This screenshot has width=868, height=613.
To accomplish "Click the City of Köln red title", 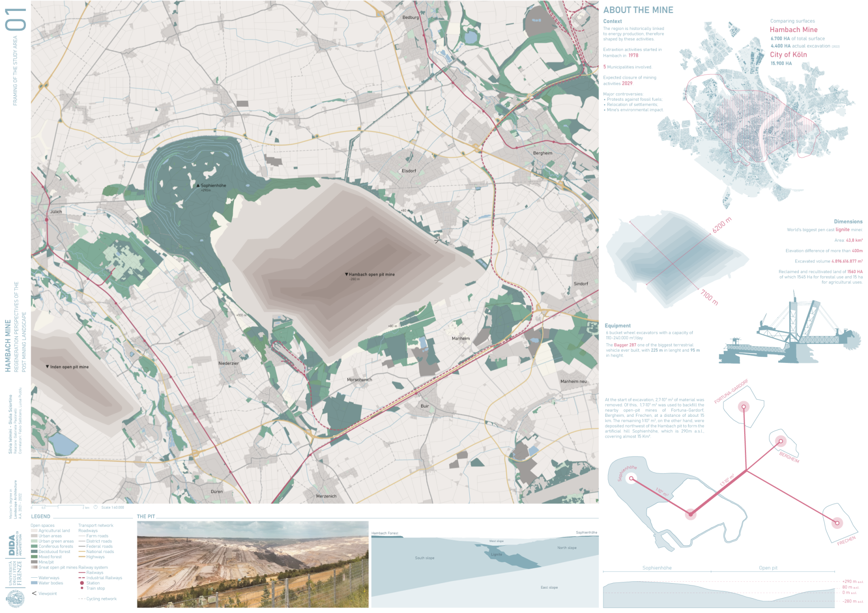I will (788, 55).
